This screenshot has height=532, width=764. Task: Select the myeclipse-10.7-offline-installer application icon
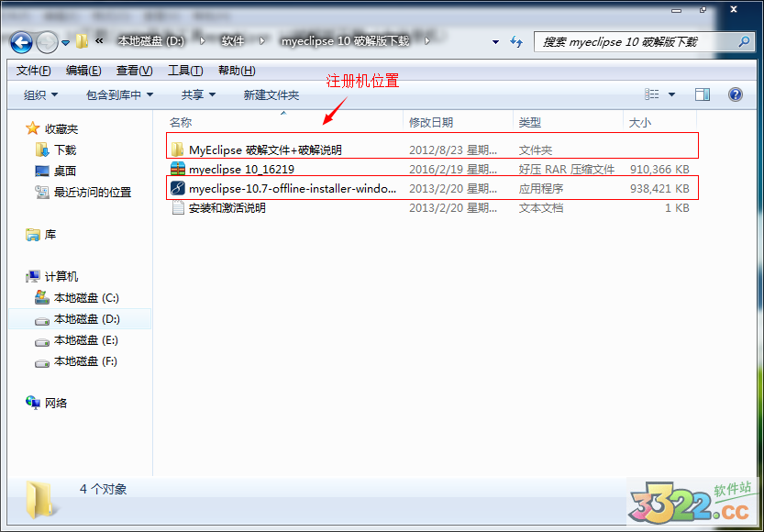[x=178, y=188]
